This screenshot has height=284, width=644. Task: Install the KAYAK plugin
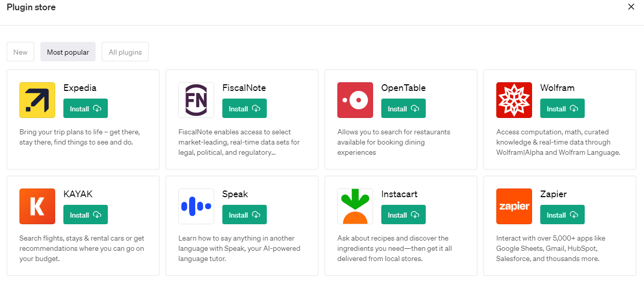(85, 215)
